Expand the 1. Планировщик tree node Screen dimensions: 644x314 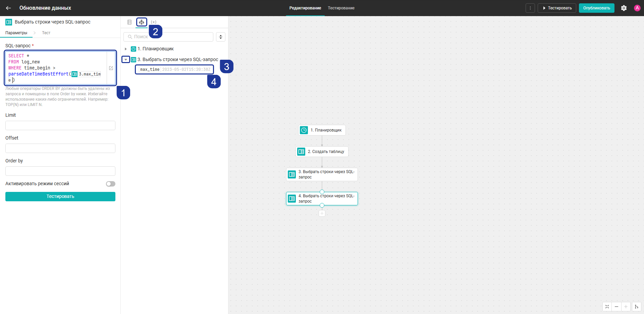pos(126,49)
